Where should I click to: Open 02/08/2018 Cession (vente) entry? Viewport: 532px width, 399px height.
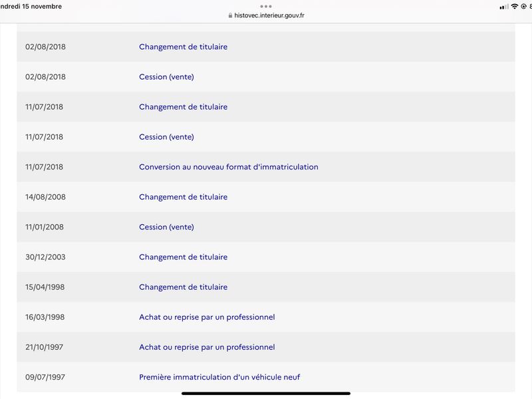point(266,76)
